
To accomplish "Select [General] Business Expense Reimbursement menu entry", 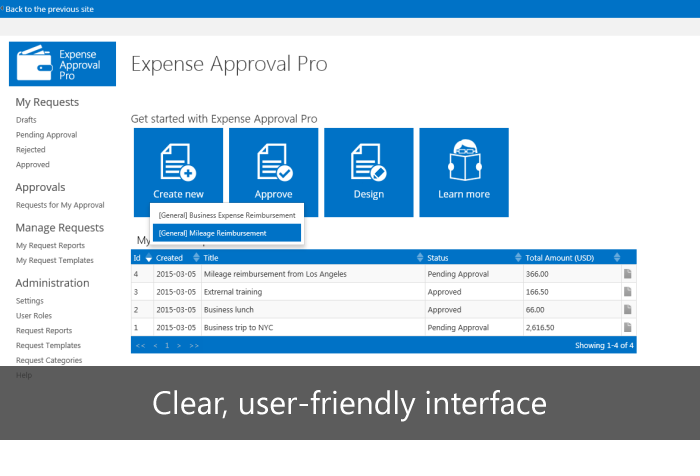I will [x=227, y=215].
